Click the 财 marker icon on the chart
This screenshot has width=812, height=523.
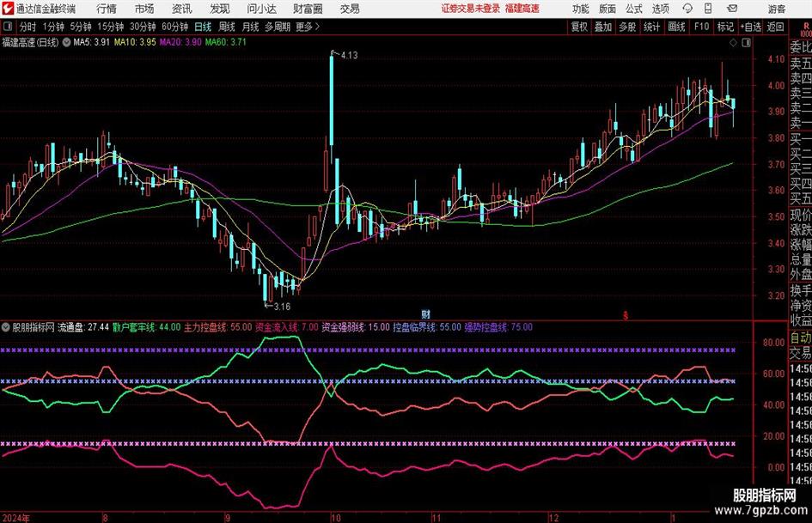pyautogui.click(x=425, y=313)
